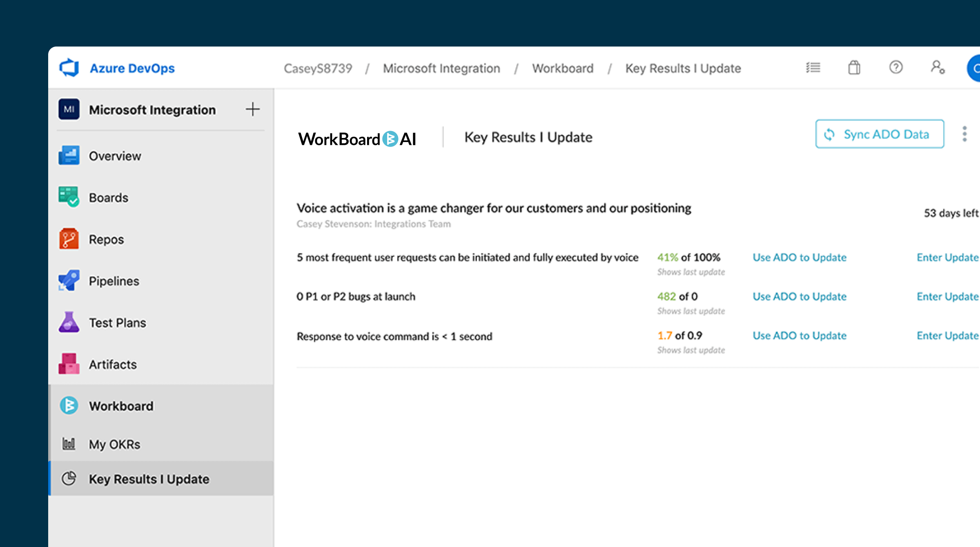Navigate to Workboard via the breadcrumb

[x=563, y=68]
